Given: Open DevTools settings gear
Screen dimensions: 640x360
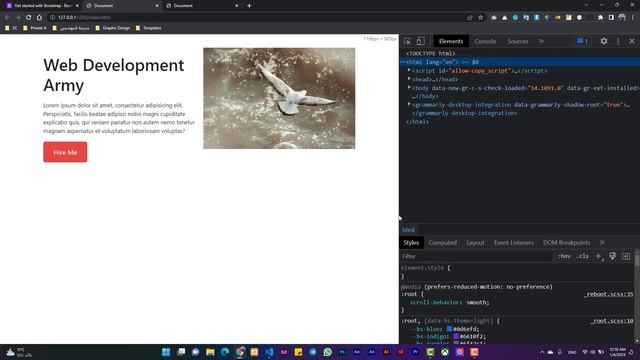Looking at the screenshot, I should click(604, 41).
